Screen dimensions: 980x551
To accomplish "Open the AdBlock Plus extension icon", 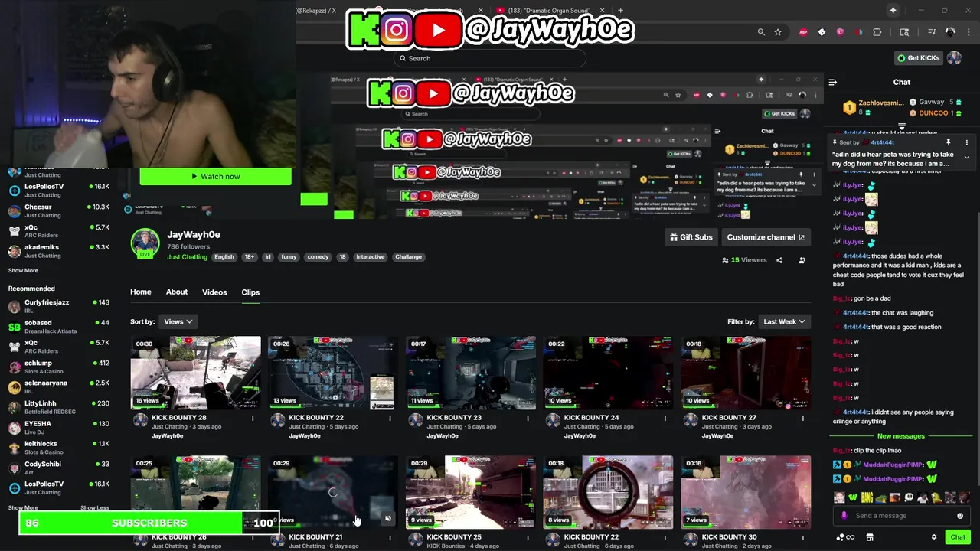I will (x=803, y=32).
